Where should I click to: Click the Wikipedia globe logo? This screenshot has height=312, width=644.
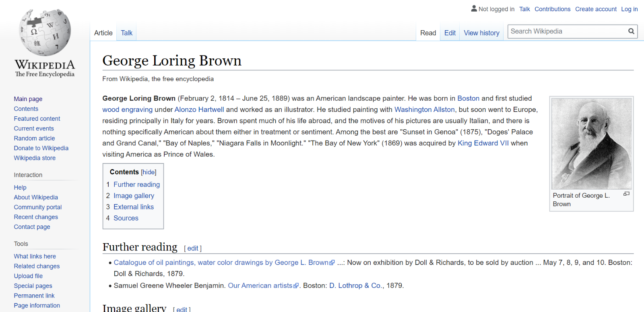coord(45,33)
